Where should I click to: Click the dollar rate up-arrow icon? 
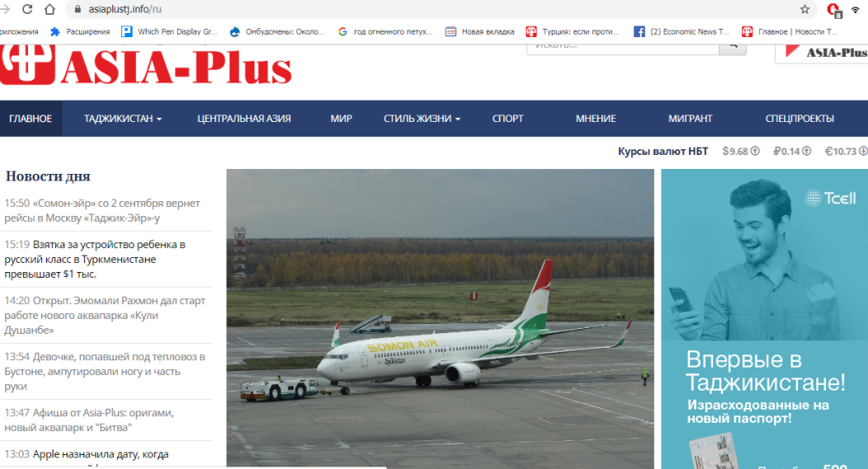point(755,151)
